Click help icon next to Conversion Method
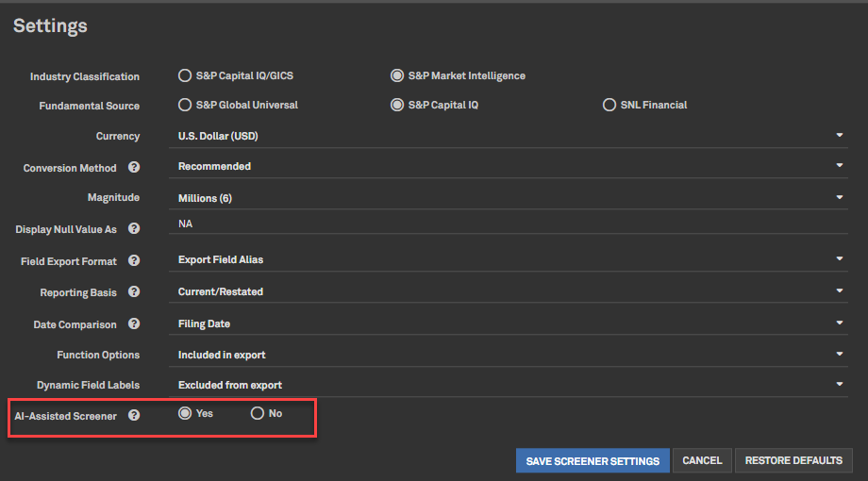Viewport: 868px width, 481px height. tap(134, 168)
